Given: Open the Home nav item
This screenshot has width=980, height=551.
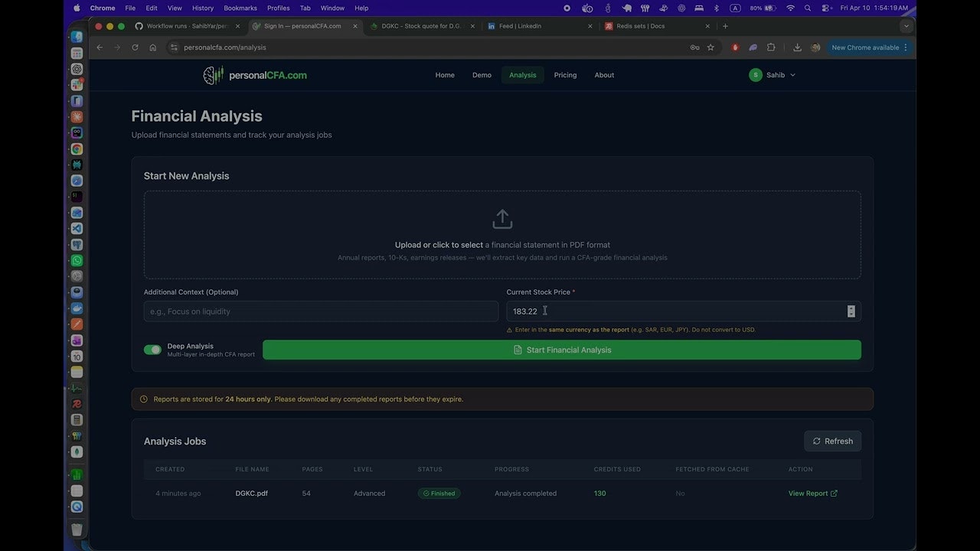Looking at the screenshot, I should [445, 75].
